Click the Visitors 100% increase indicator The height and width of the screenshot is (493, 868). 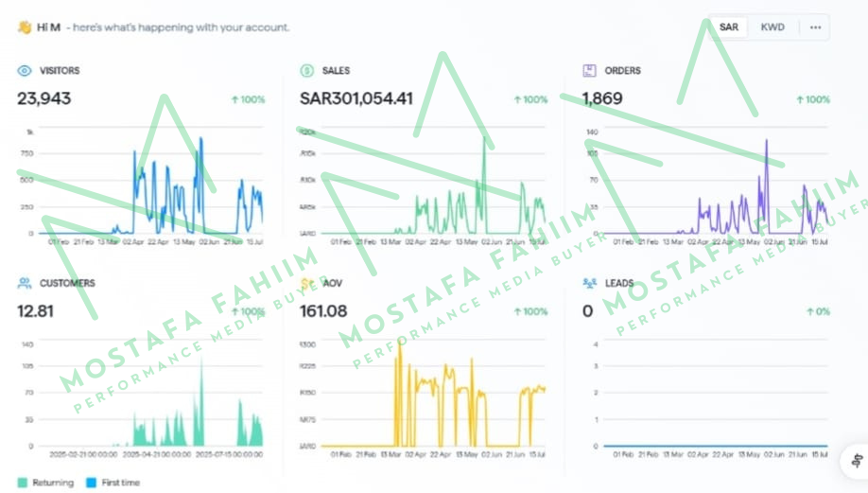[x=248, y=99]
